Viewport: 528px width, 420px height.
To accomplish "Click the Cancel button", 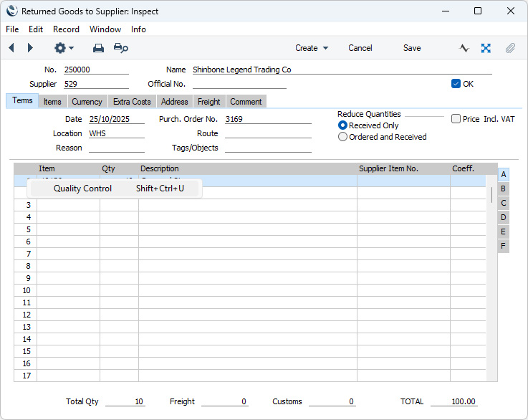I will tap(360, 48).
